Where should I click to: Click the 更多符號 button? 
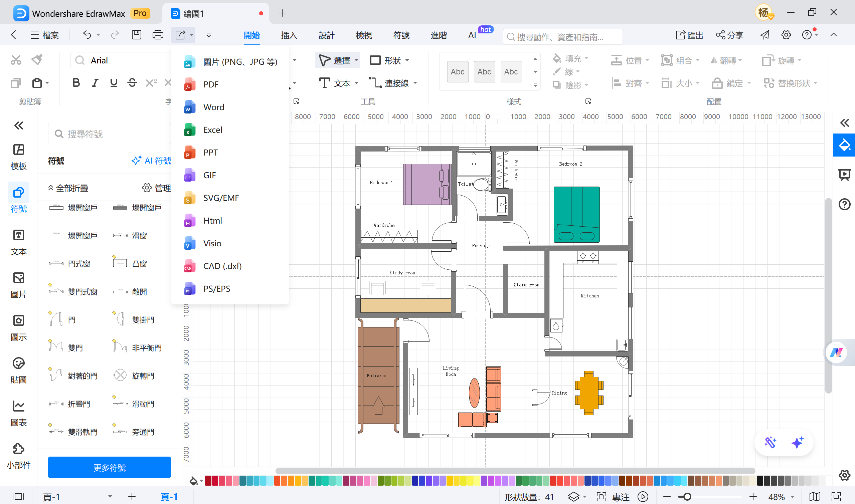[x=109, y=467]
